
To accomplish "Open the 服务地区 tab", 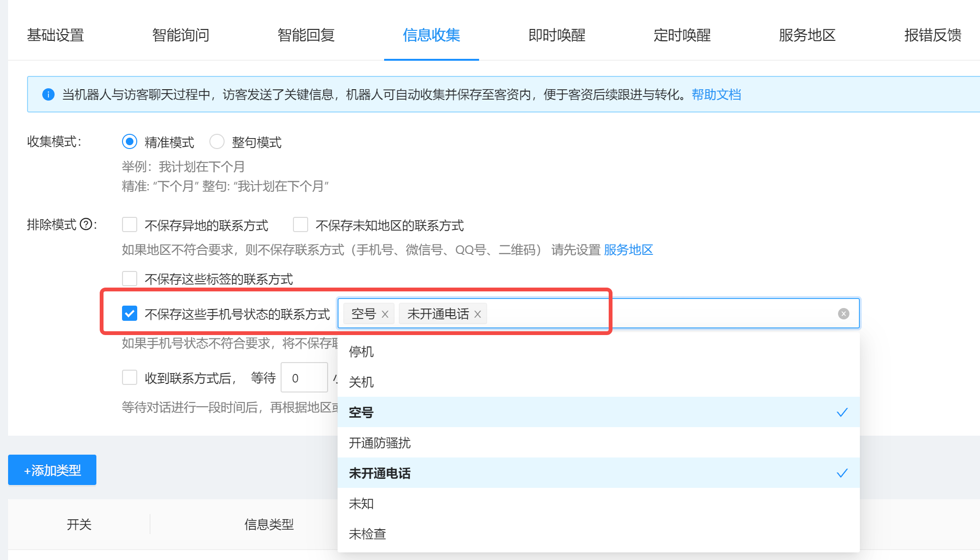I will tap(807, 35).
